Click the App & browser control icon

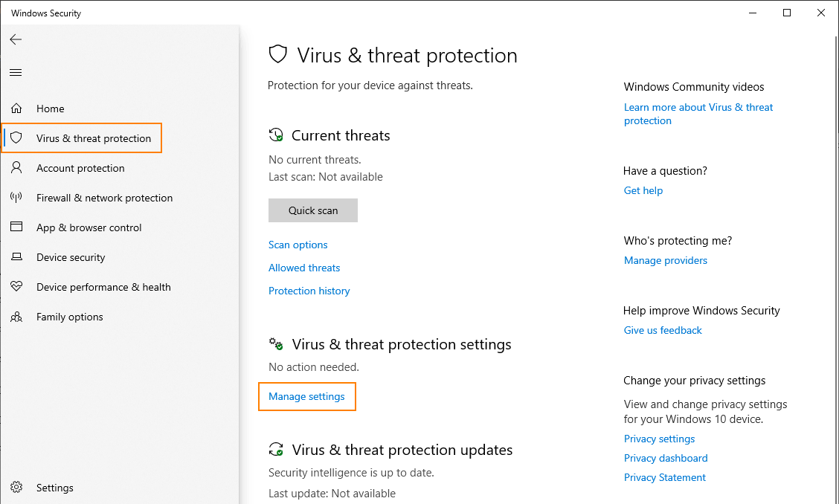coord(16,227)
